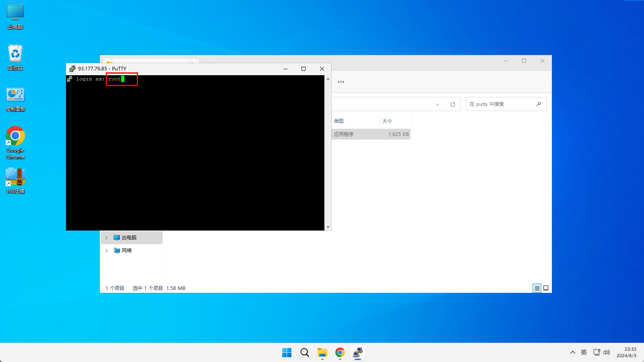Maximize the Explorer window
The height and width of the screenshot is (362, 644).
524,61
